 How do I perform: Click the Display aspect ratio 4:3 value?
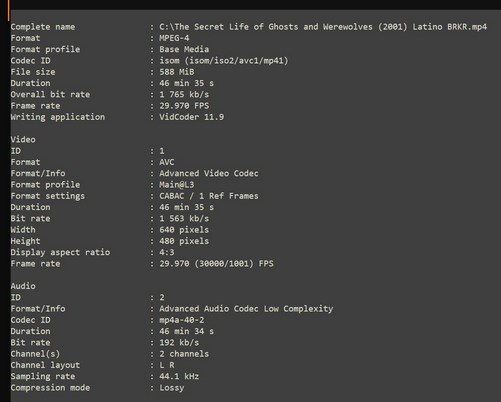167,252
